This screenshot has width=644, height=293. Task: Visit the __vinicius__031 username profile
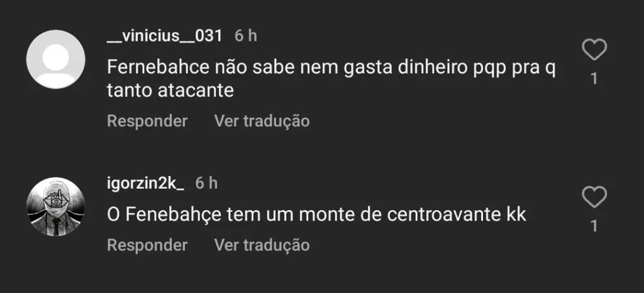coord(165,35)
